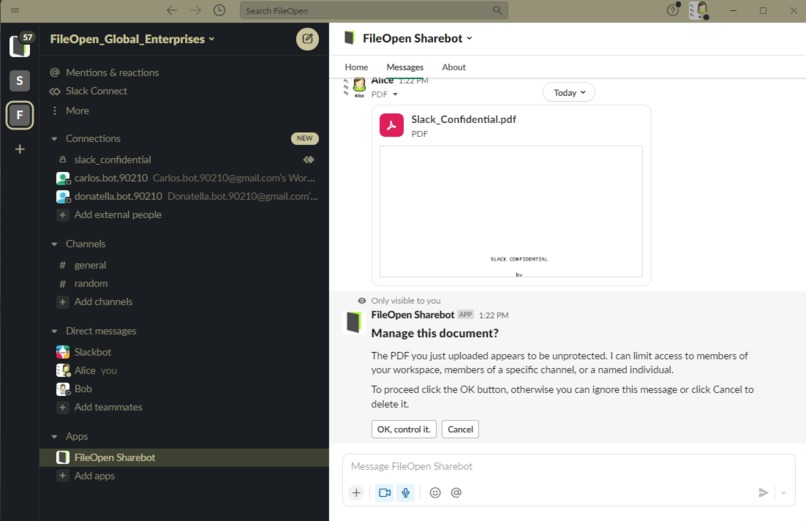Open the More sidebar menu
This screenshot has height=521, width=806.
77,111
